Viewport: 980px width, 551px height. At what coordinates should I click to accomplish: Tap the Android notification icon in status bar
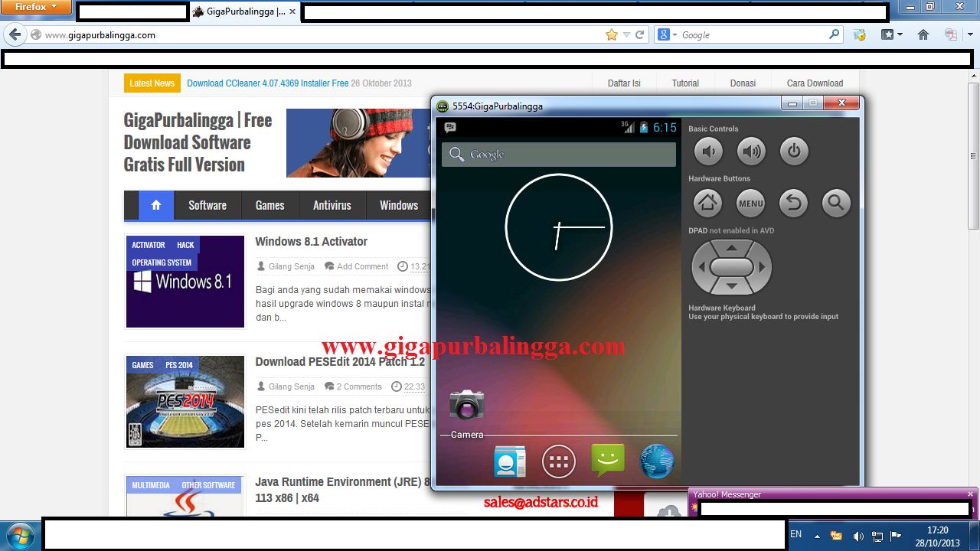tap(450, 128)
